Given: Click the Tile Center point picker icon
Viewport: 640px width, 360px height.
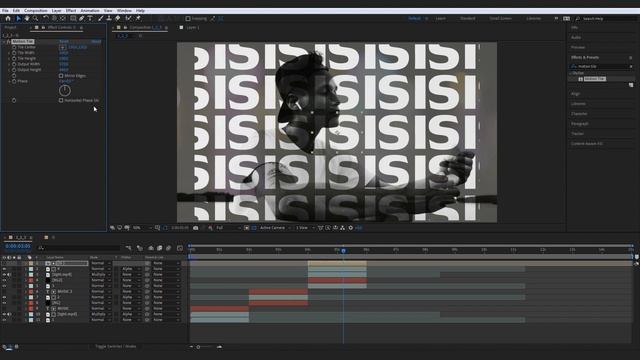Looking at the screenshot, I should coord(62,47).
